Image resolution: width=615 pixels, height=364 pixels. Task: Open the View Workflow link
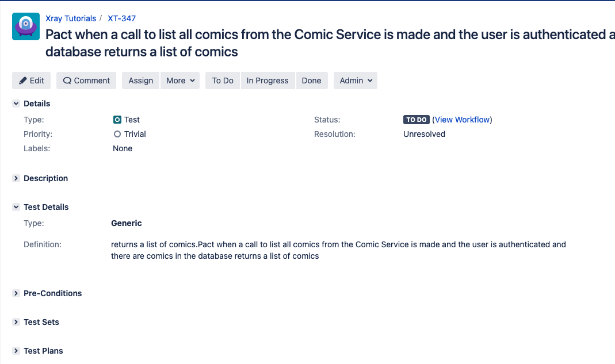click(462, 120)
